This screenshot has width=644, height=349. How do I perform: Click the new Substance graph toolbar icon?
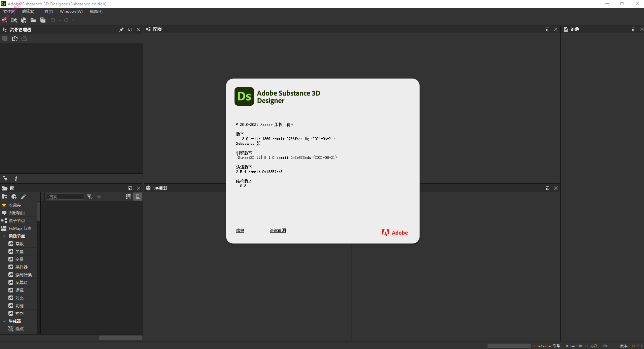[x=4, y=20]
